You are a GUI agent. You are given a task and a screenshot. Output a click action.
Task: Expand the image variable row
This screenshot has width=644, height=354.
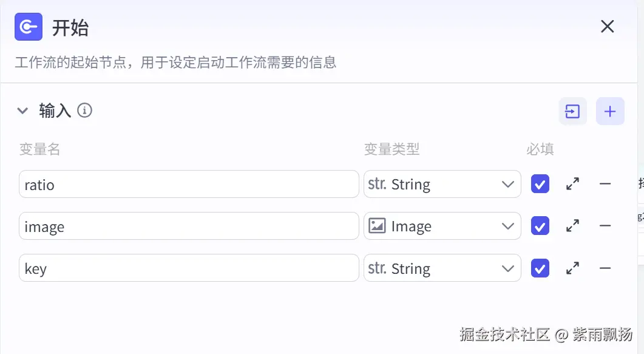(x=572, y=226)
